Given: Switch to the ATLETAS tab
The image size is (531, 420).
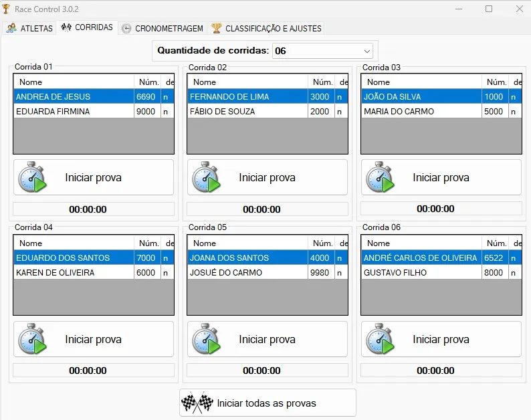Looking at the screenshot, I should click(29, 28).
